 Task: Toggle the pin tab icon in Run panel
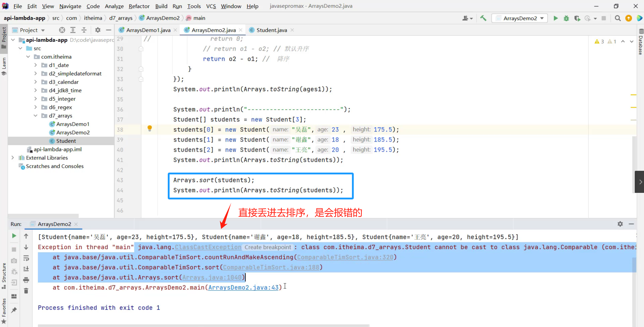[x=14, y=310]
